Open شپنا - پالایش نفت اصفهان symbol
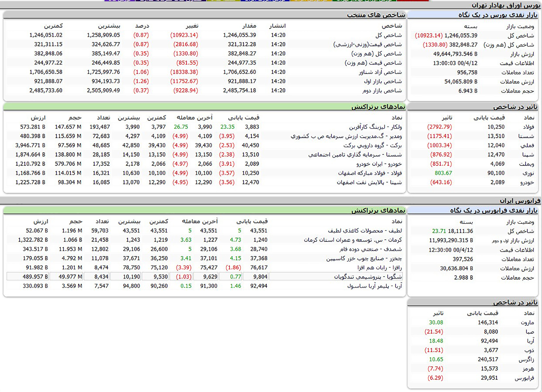Image resolution: width=542 pixels, height=392 pixels. (x=369, y=182)
